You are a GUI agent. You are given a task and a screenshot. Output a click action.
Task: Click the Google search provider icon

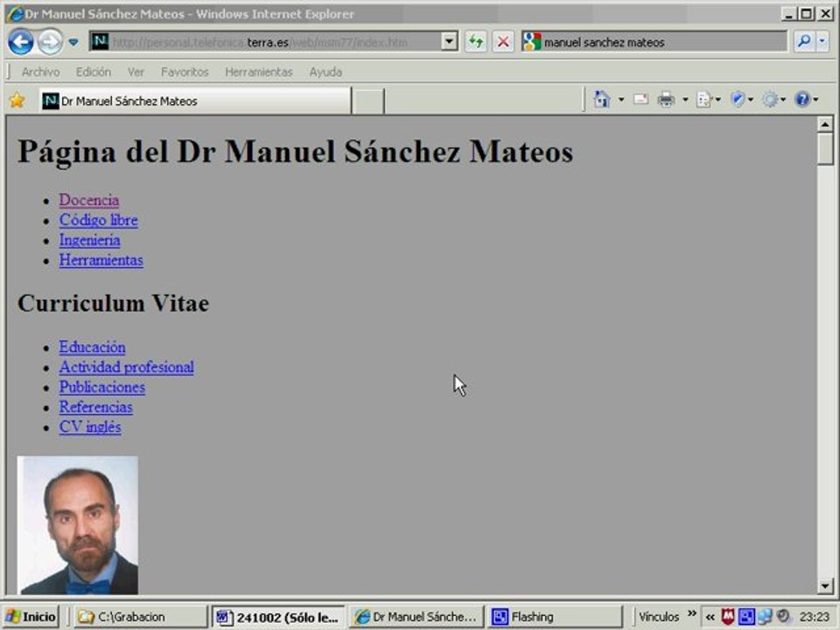(x=532, y=41)
